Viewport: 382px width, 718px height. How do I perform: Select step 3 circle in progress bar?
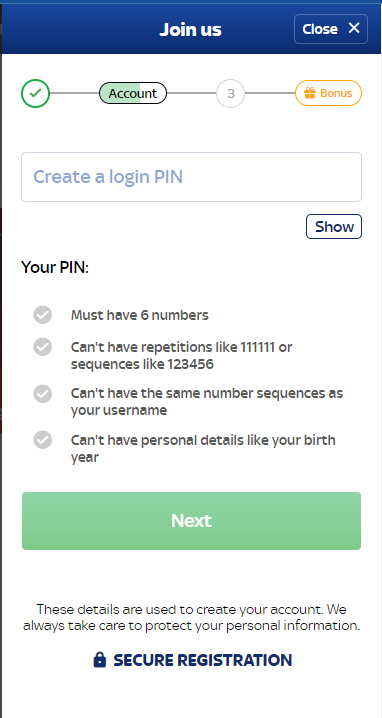coord(230,93)
